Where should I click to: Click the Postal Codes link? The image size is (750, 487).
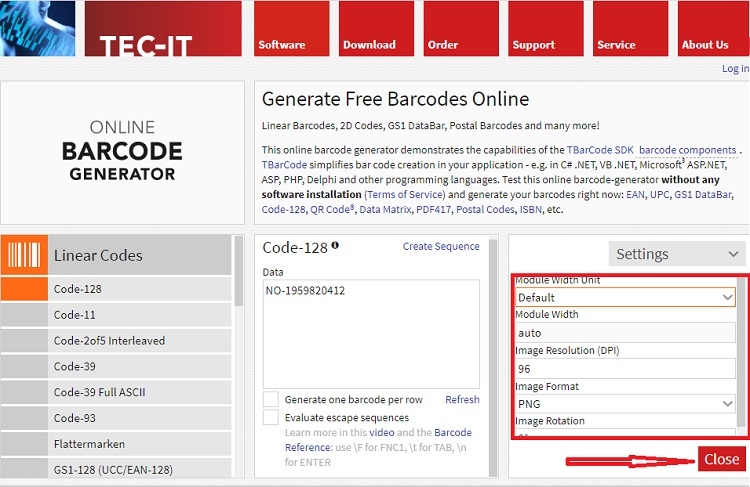485,209
